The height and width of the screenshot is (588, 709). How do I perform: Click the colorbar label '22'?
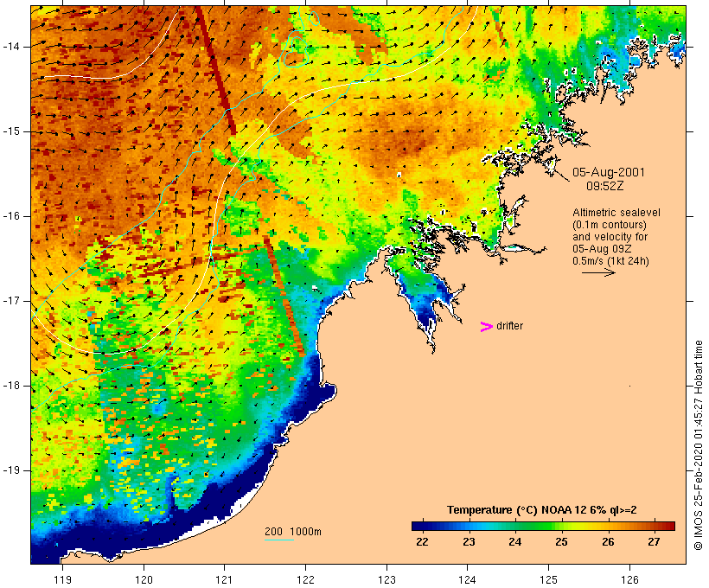pyautogui.click(x=422, y=541)
